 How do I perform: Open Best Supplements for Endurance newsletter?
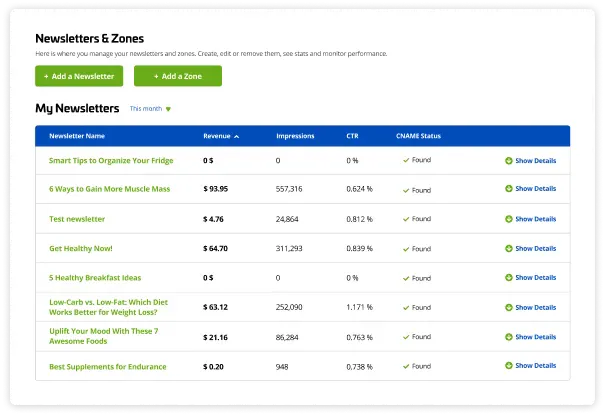point(108,367)
